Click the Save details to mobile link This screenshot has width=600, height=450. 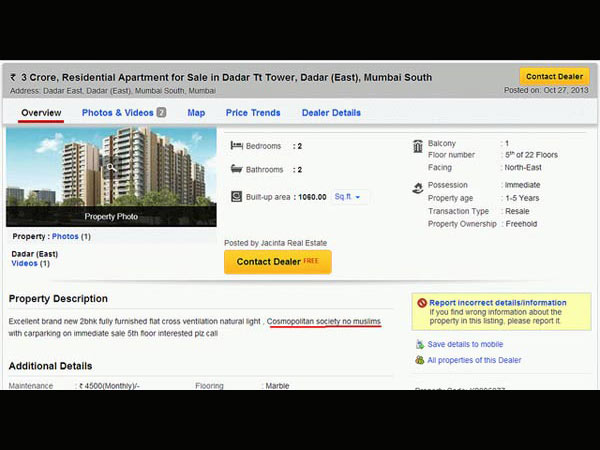(465, 344)
